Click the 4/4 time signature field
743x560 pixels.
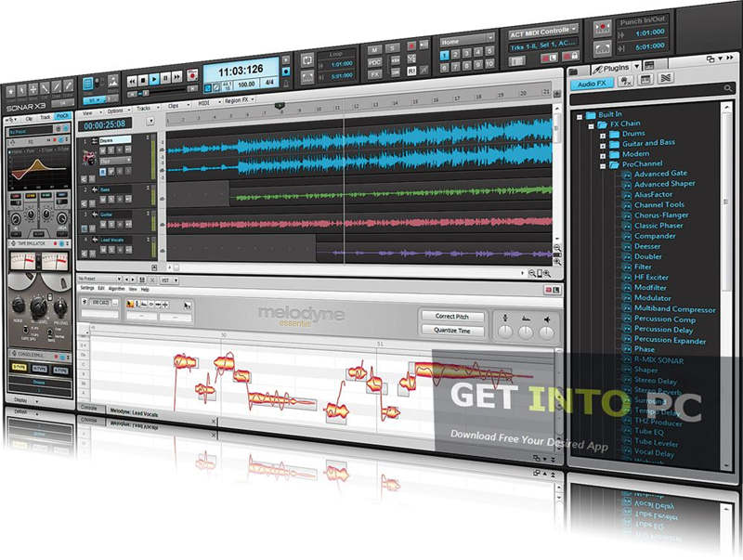[269, 83]
